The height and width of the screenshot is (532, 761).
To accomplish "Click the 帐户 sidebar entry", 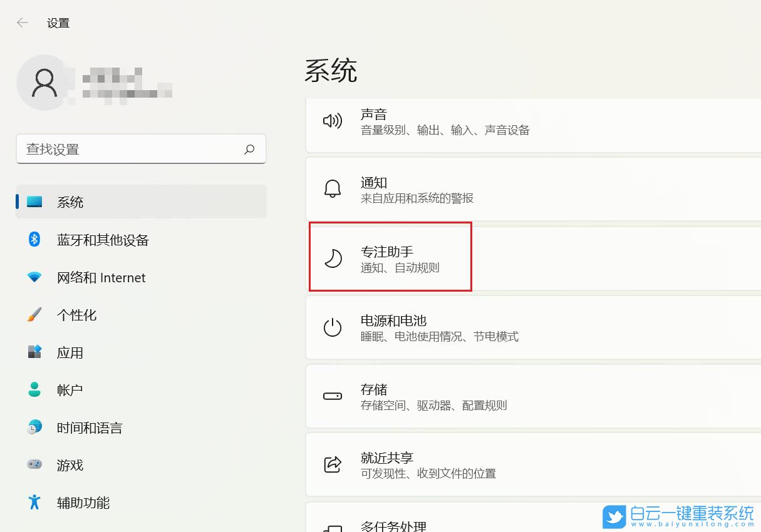I will (x=69, y=390).
